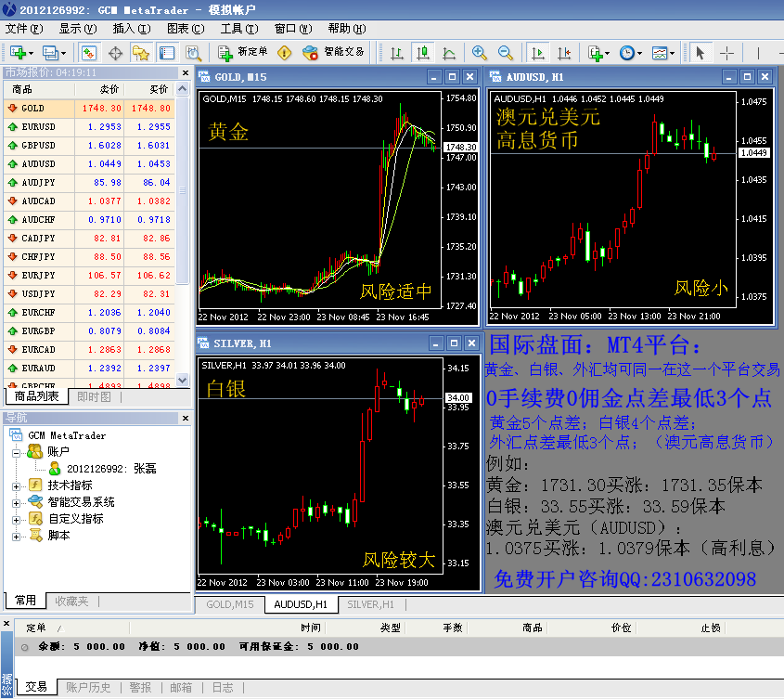Open the 显示(V) menu
Image resolution: width=784 pixels, height=699 pixels.
point(78,29)
